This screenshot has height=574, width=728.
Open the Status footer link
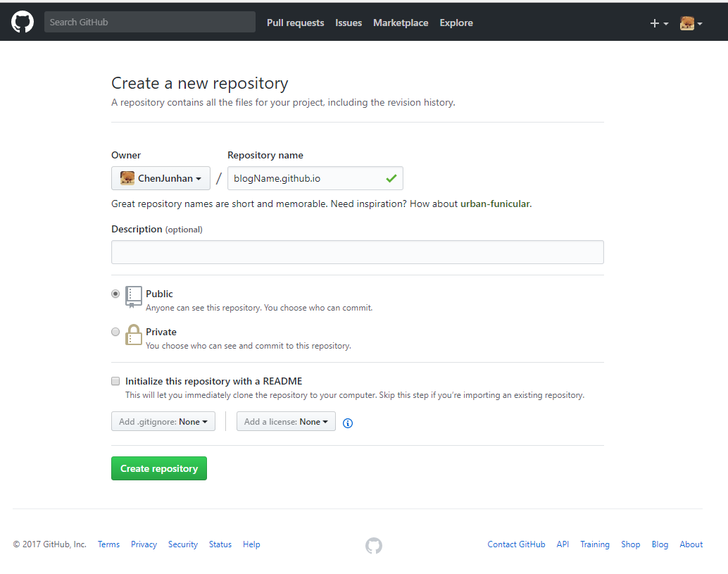(220, 544)
